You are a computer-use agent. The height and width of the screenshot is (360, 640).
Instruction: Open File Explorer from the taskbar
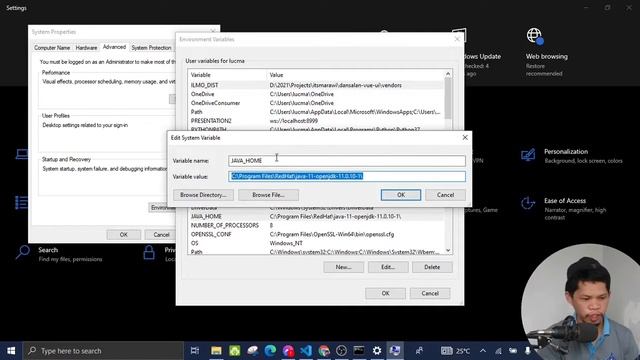pyautogui.click(x=216, y=351)
